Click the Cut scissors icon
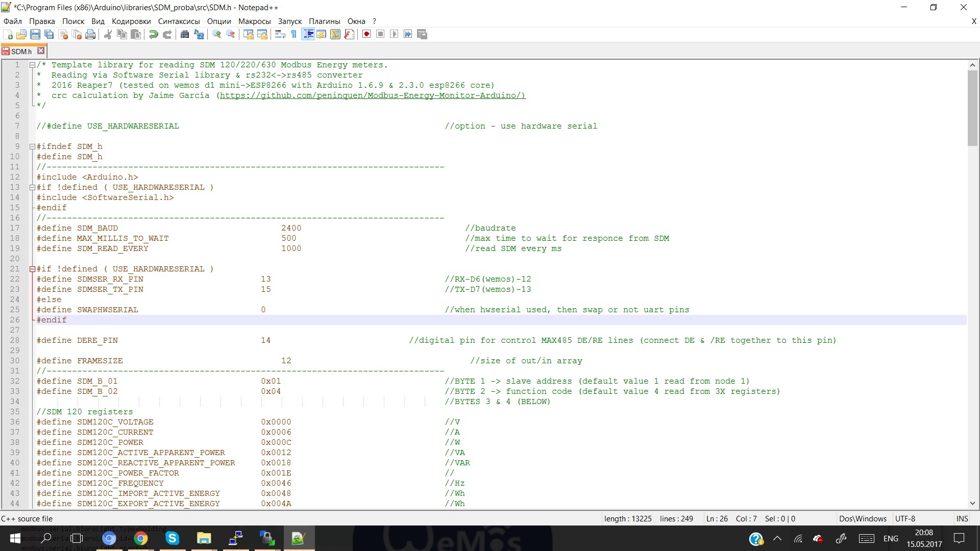Viewport: 980px width, 551px height. (x=108, y=34)
